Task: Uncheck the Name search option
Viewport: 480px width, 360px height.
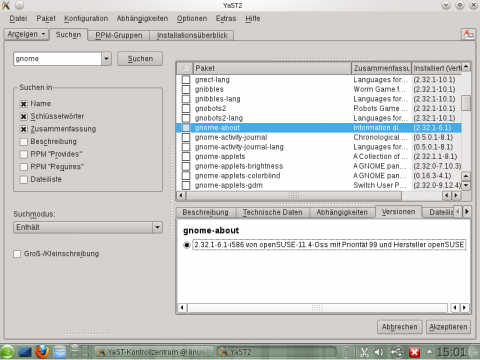Action: [x=23, y=104]
